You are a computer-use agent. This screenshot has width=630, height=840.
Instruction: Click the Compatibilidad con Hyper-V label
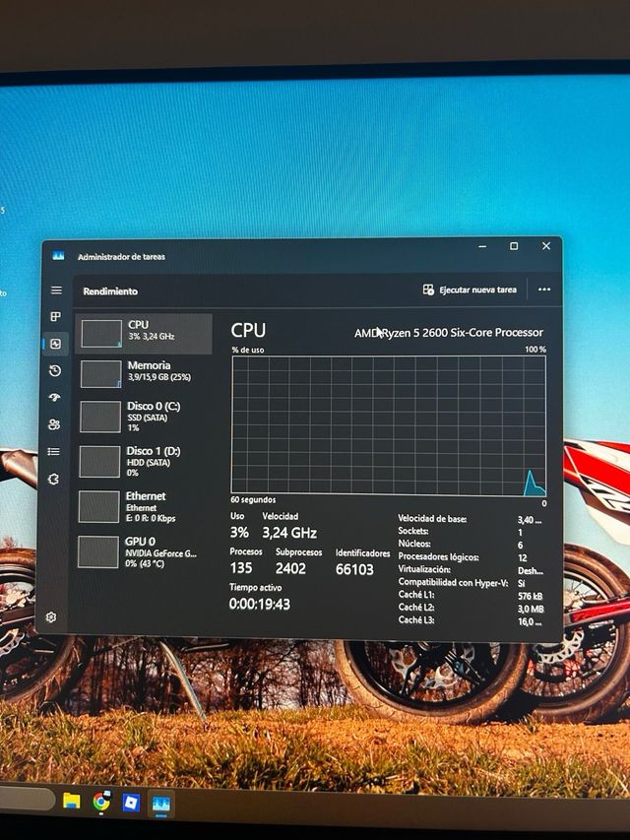pos(453,582)
